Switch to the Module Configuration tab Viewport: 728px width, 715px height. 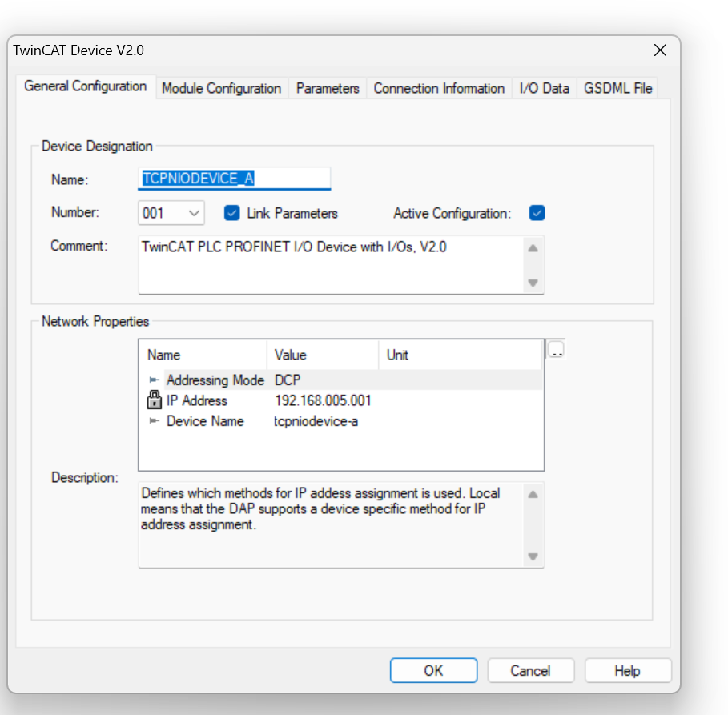pyautogui.click(x=222, y=88)
